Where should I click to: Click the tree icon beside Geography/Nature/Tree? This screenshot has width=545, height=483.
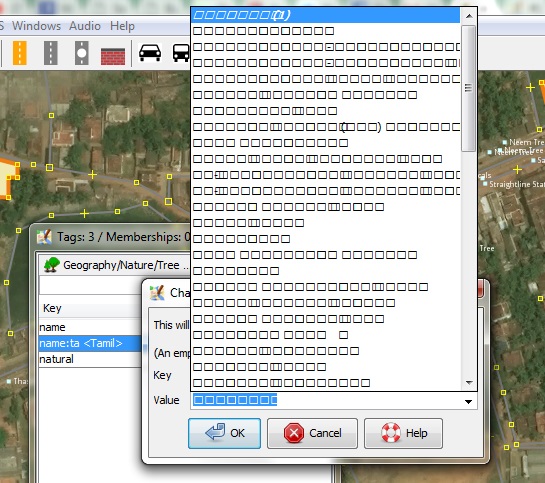coord(51,265)
